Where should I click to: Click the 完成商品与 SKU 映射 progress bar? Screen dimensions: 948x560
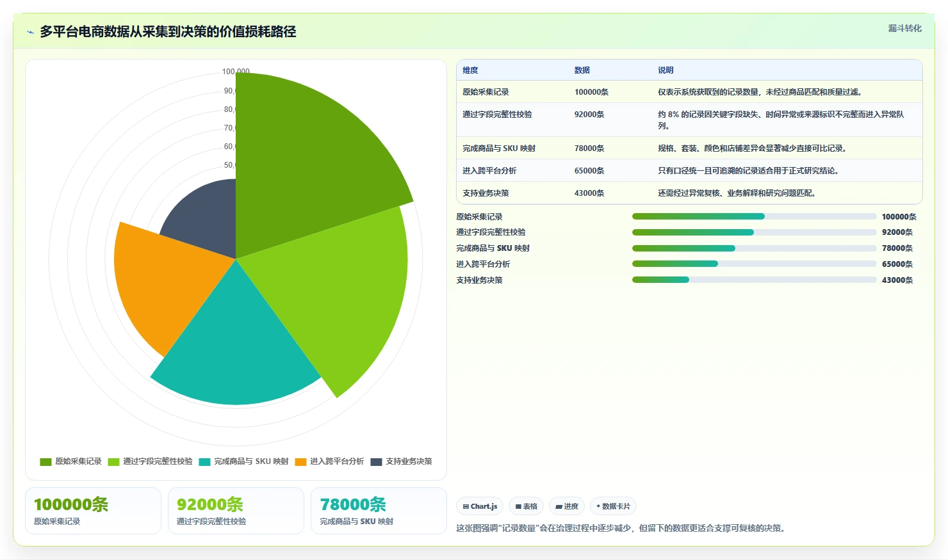pyautogui.click(x=754, y=248)
